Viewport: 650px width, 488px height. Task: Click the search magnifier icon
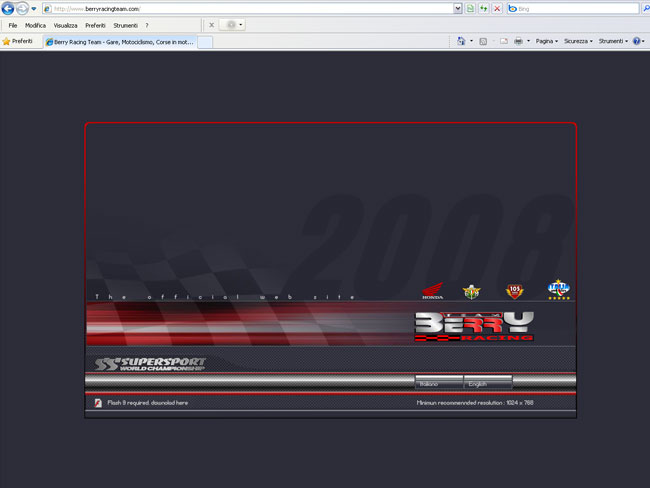click(646, 9)
